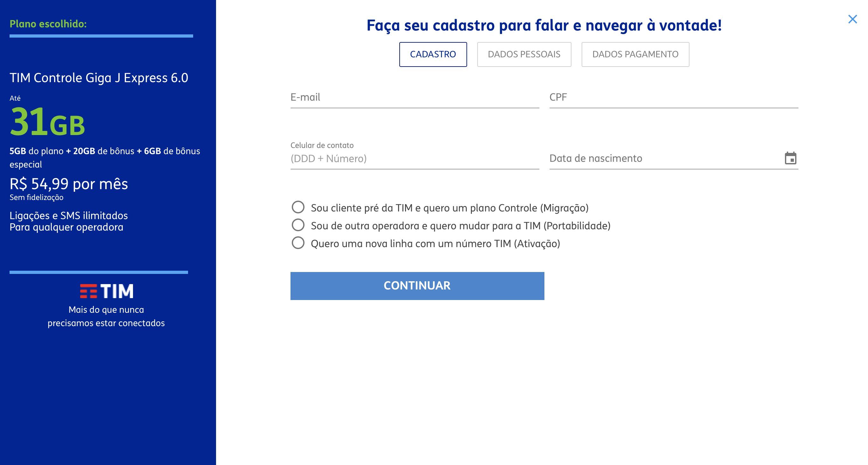Click the CONTINUAR button
The height and width of the screenshot is (465, 868).
coord(417,286)
